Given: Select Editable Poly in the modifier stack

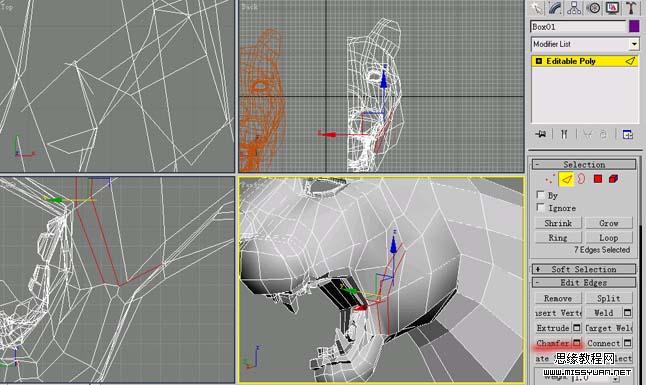Looking at the screenshot, I should (x=585, y=61).
